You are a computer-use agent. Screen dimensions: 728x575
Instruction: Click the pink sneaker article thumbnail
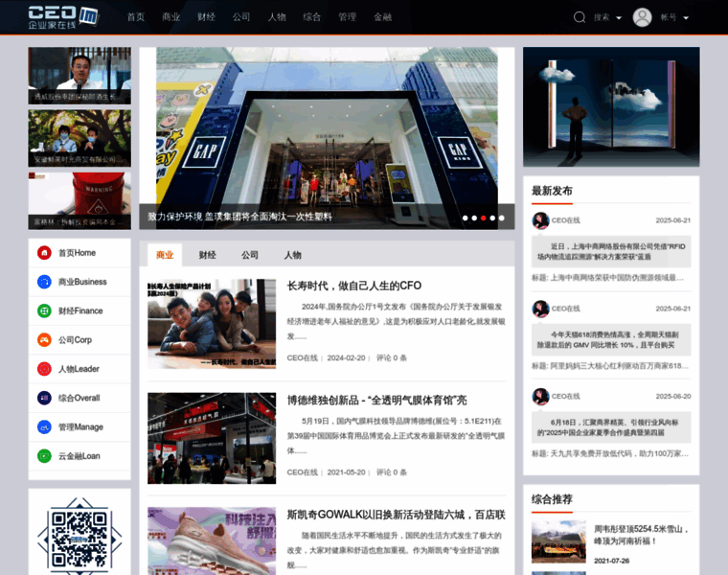pyautogui.click(x=212, y=541)
